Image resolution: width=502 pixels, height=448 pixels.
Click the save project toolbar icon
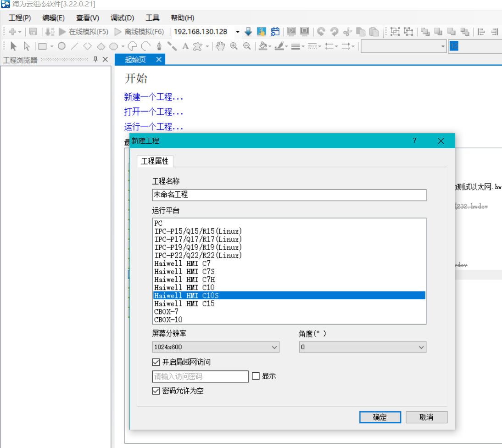pyautogui.click(x=33, y=32)
